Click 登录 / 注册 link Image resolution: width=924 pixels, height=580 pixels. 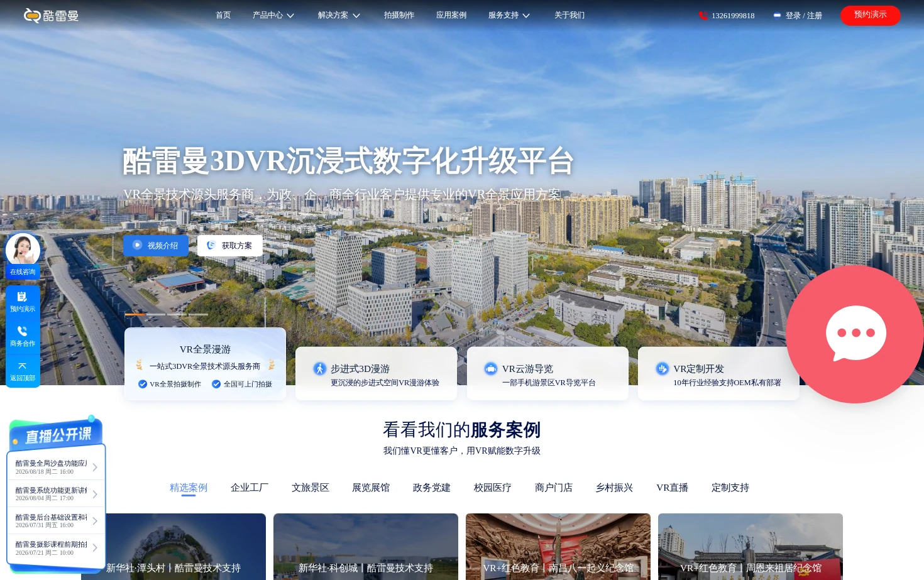(x=804, y=16)
